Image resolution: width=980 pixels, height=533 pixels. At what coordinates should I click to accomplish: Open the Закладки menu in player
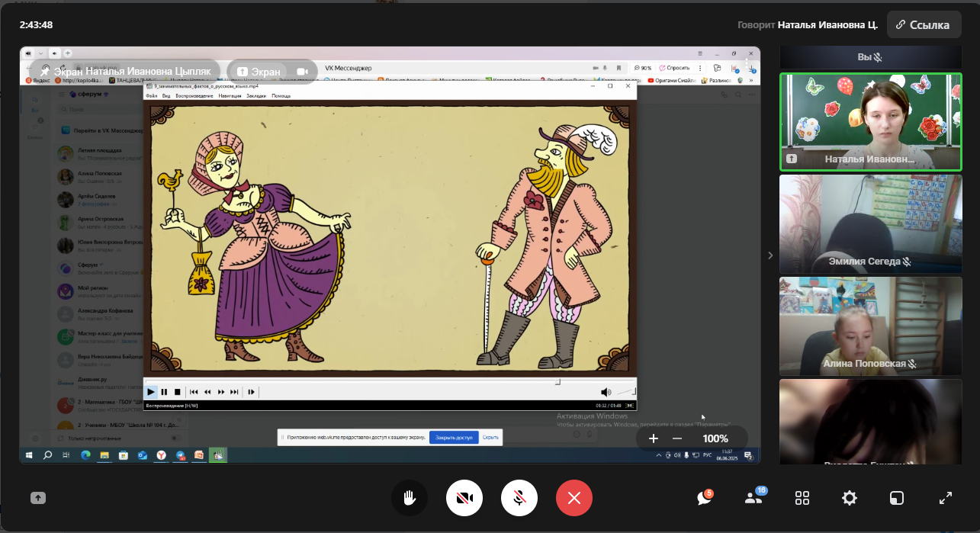pos(256,96)
